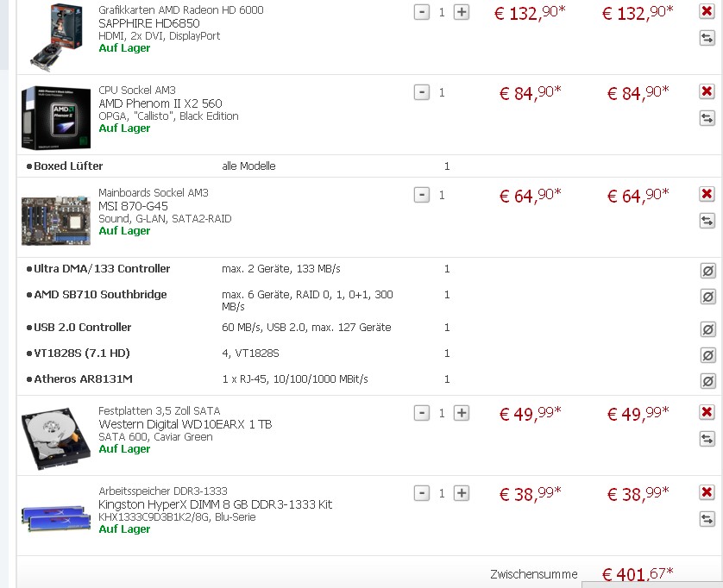The width and height of the screenshot is (723, 588).
Task: Decrease Kingston HyperX DIMM quantity
Action: click(422, 493)
